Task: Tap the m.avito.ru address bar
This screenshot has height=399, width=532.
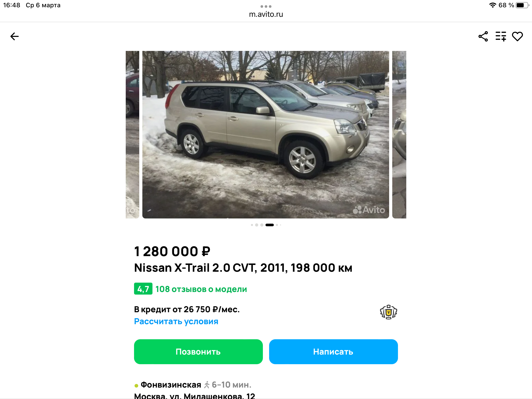Action: (x=266, y=14)
